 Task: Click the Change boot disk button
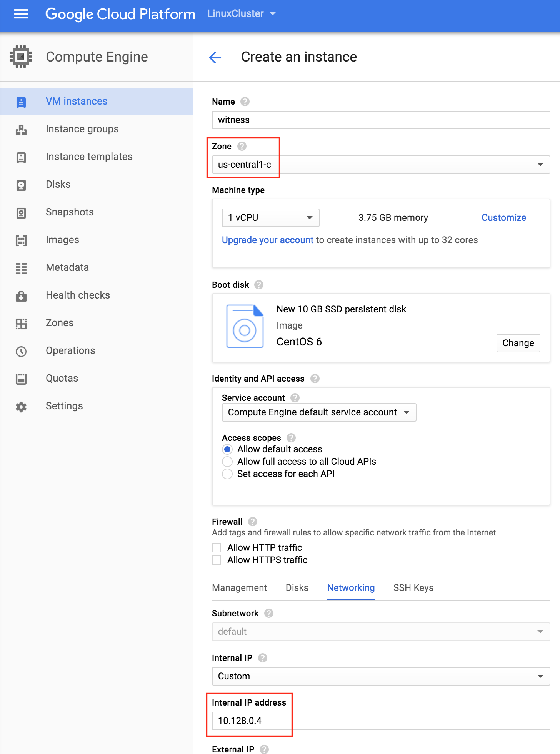click(518, 343)
